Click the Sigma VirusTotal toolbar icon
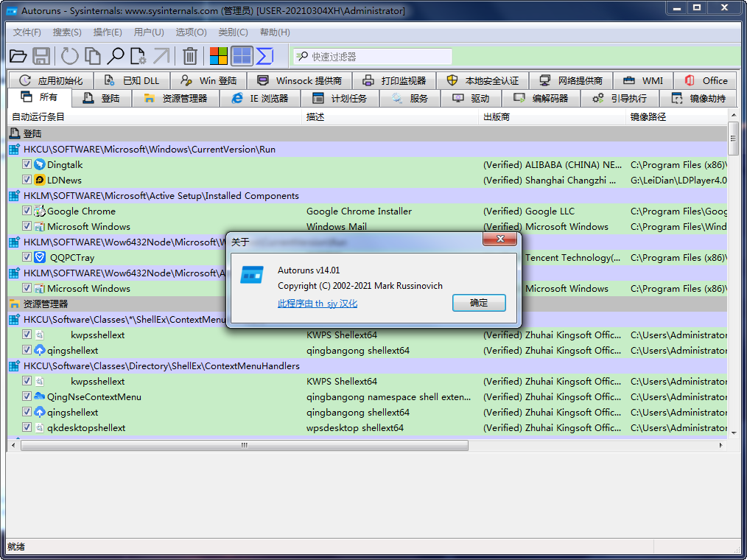Image resolution: width=747 pixels, height=560 pixels. point(265,56)
